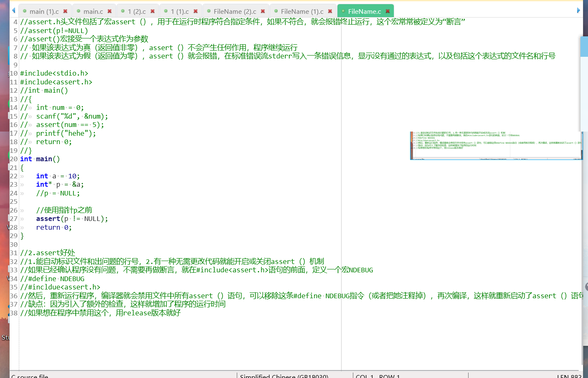Click the opening brace on line 21
The width and height of the screenshot is (588, 378).
[22, 167]
